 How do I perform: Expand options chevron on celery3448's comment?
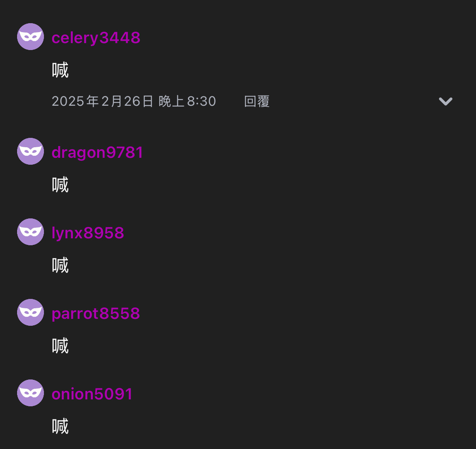click(445, 101)
